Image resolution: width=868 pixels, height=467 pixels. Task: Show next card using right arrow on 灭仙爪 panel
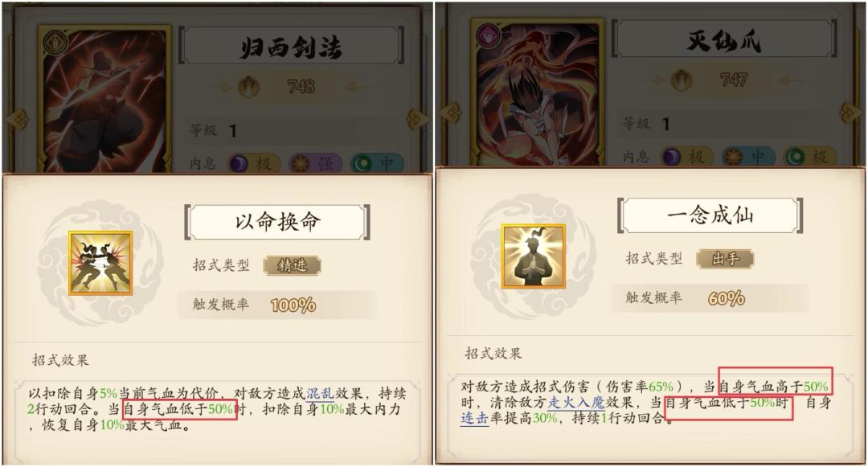[850, 113]
